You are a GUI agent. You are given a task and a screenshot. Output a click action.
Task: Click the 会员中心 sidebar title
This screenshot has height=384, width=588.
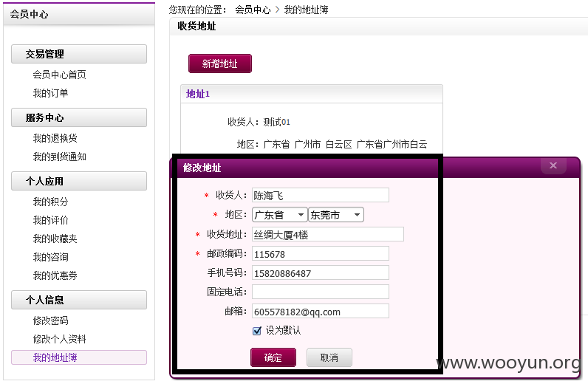29,14
